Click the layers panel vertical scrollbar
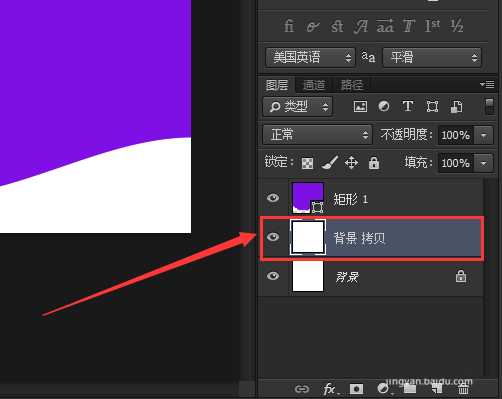502x399 pixels. [x=489, y=277]
